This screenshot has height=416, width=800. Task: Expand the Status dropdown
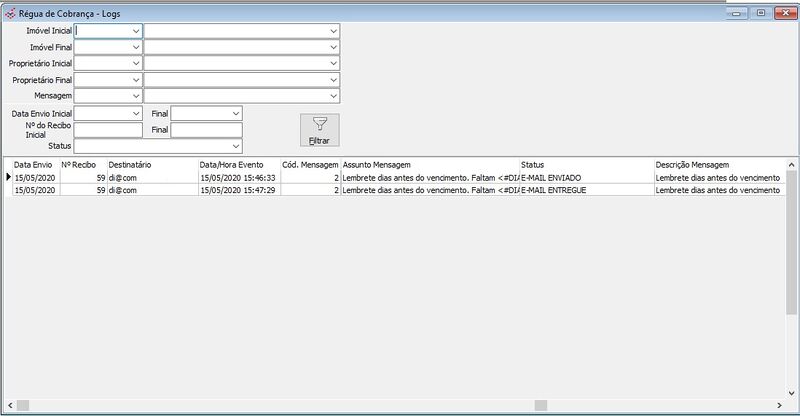[x=235, y=146]
